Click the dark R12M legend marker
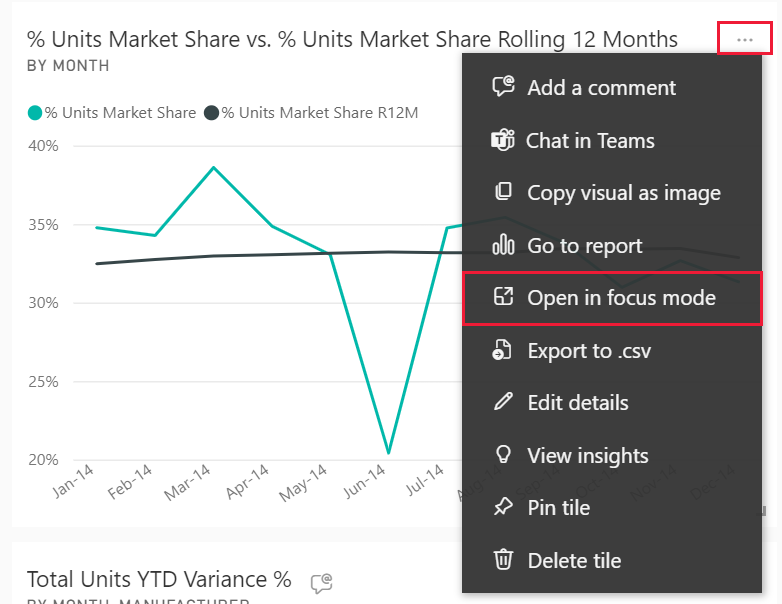This screenshot has width=782, height=604. coord(211,113)
